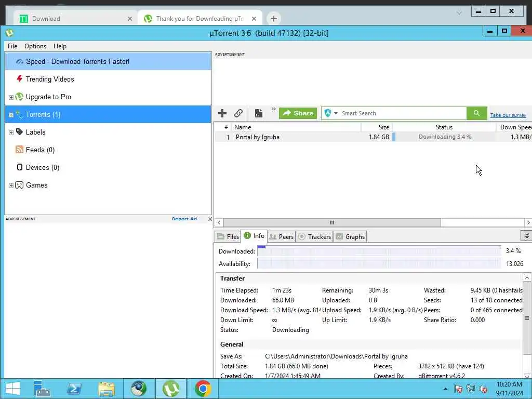Click the info panel scroll up arrow
532x399 pixels.
[x=527, y=278]
